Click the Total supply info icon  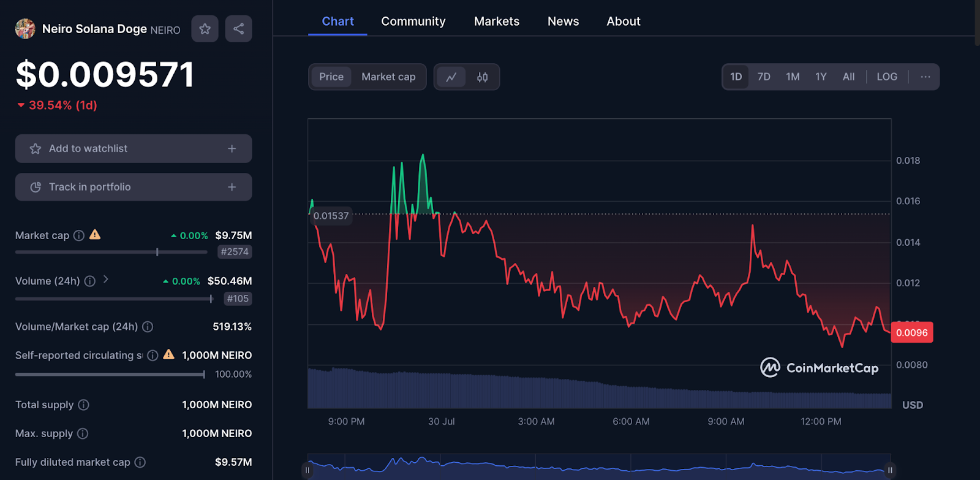(84, 405)
